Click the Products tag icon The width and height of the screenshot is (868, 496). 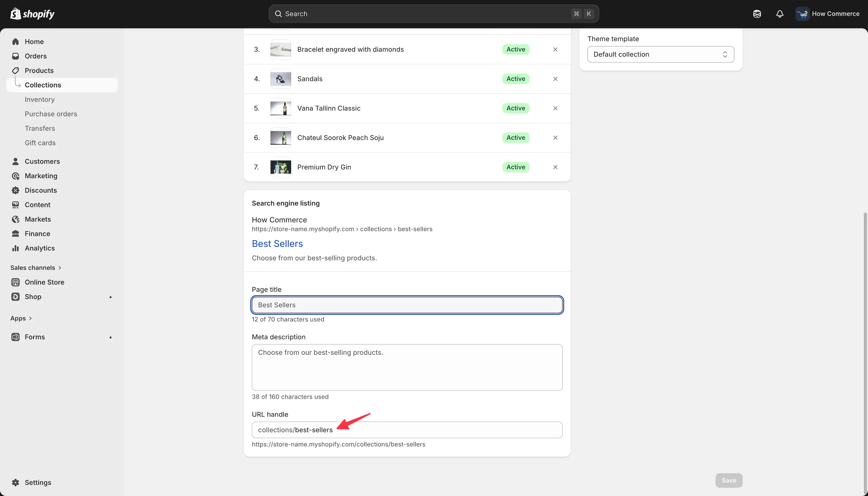tap(15, 70)
